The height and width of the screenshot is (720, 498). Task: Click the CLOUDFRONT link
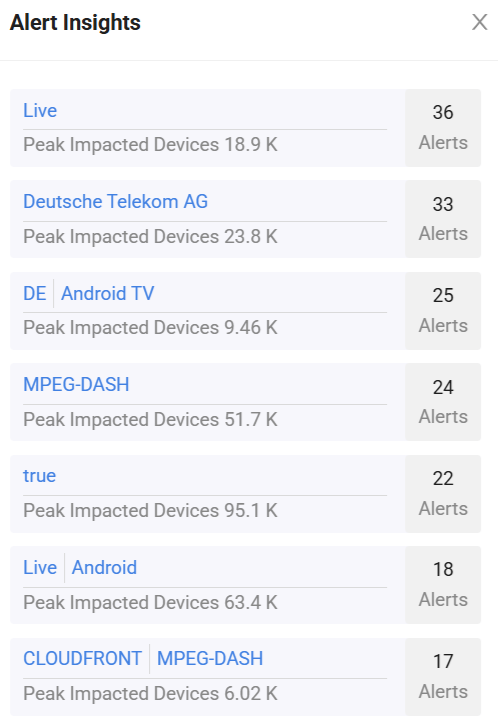(x=83, y=658)
